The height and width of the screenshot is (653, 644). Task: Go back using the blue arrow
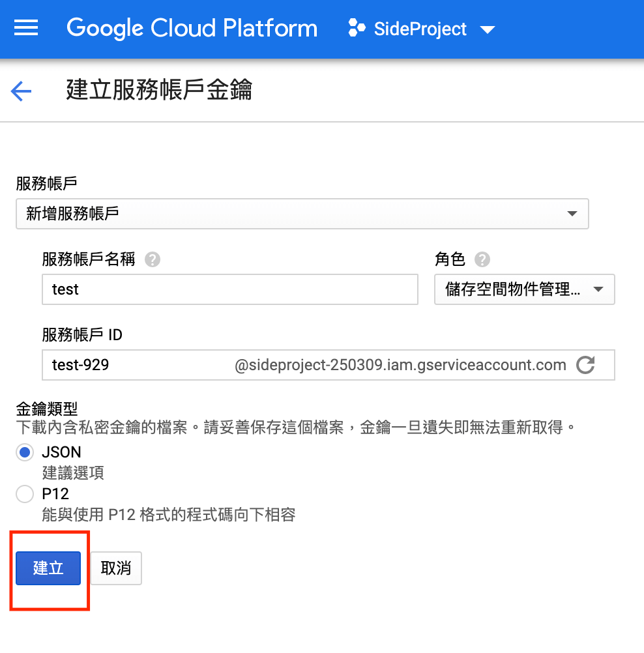22,91
